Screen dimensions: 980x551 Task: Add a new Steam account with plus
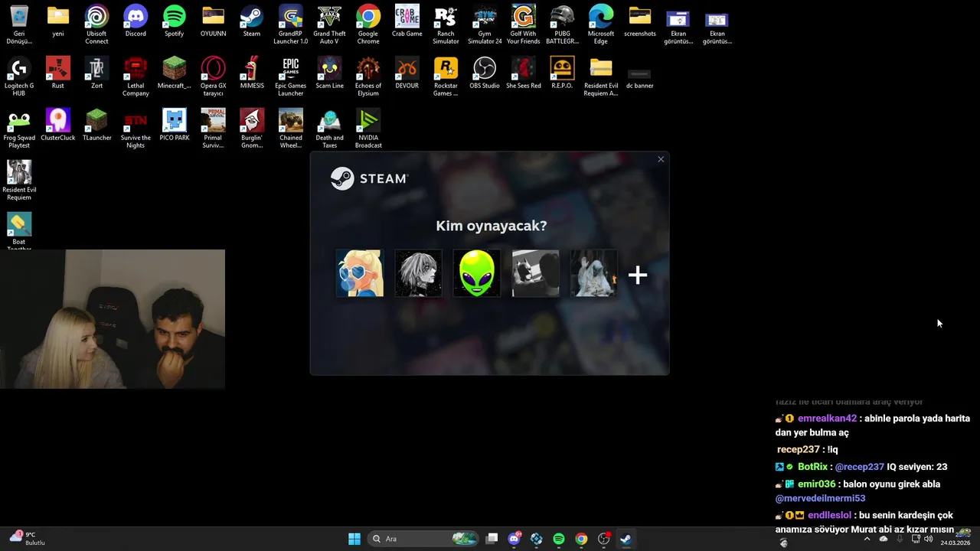638,275
